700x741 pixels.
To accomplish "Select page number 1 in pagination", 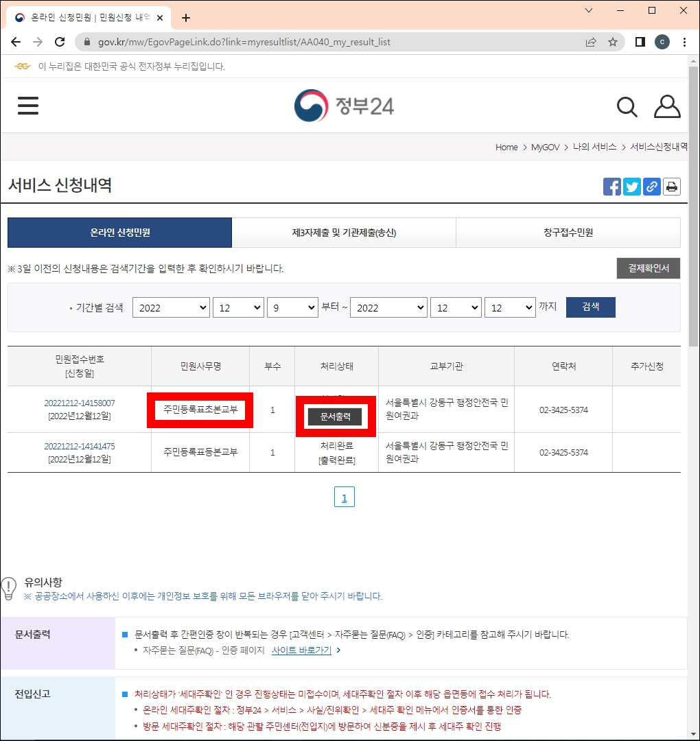I will pyautogui.click(x=344, y=497).
